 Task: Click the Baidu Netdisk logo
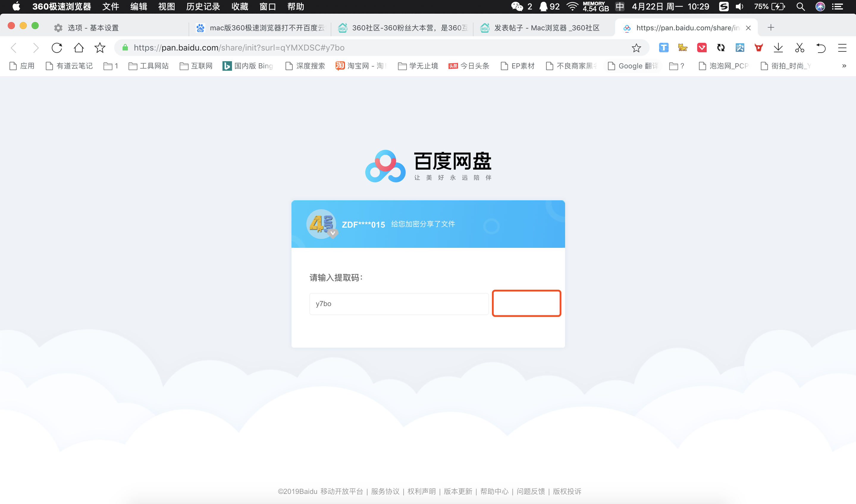428,166
